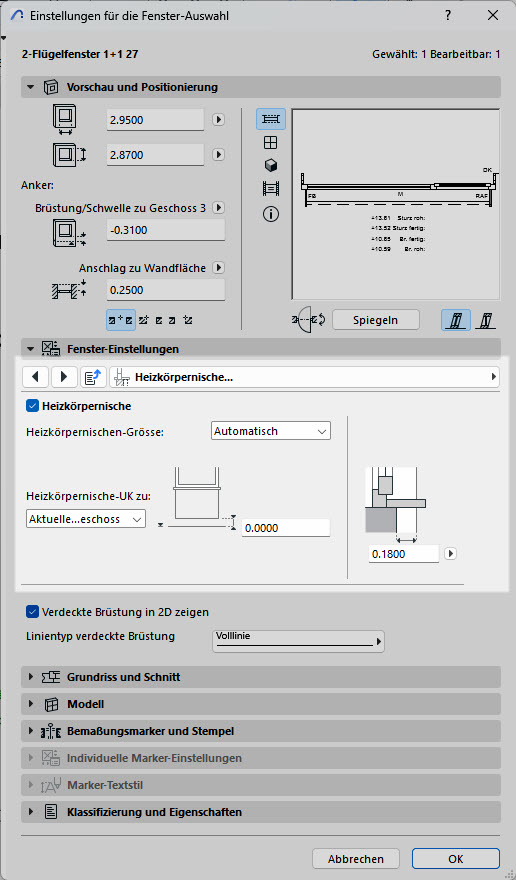The image size is (516, 880).
Task: Click the page list icon with blue arrow
Action: 93,377
